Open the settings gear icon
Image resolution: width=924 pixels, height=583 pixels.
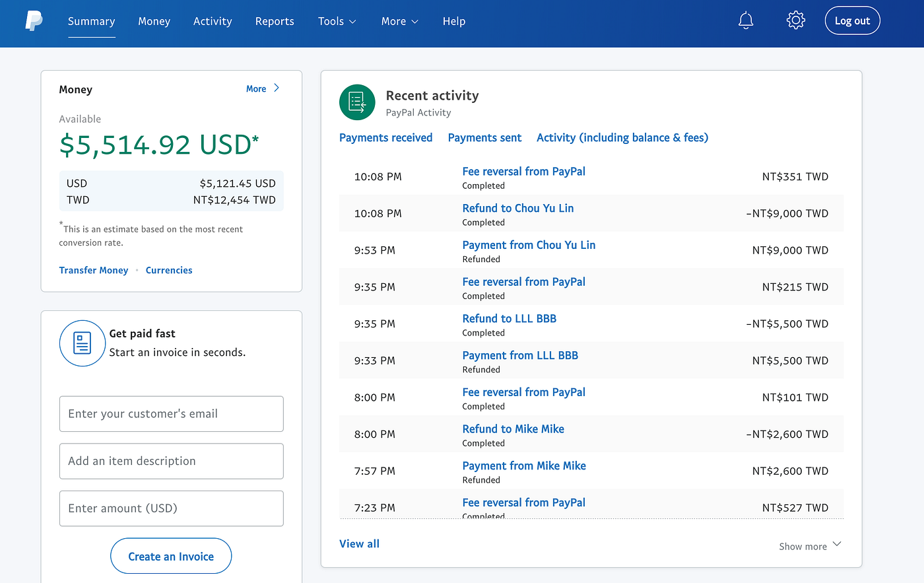pyautogui.click(x=796, y=20)
